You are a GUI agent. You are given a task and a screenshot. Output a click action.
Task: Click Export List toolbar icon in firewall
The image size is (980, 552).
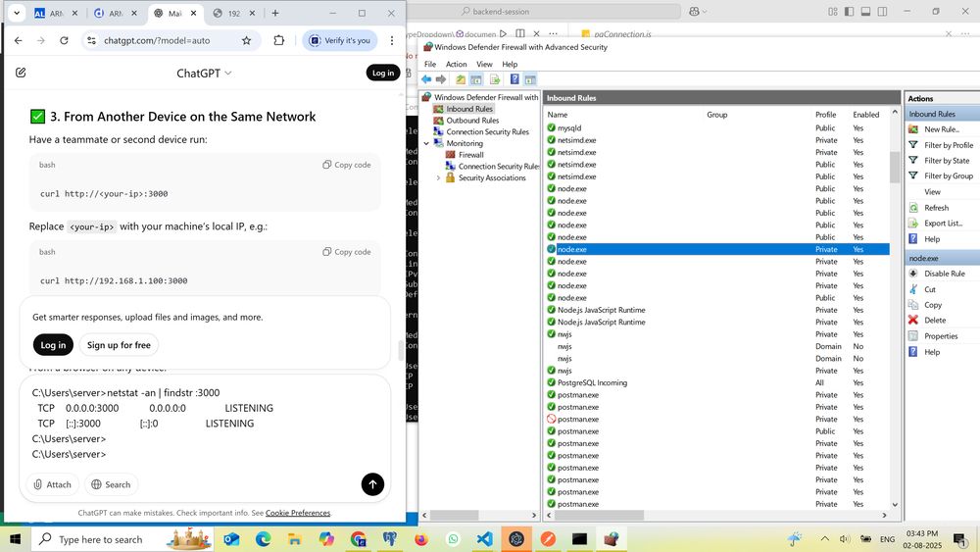tap(495, 79)
